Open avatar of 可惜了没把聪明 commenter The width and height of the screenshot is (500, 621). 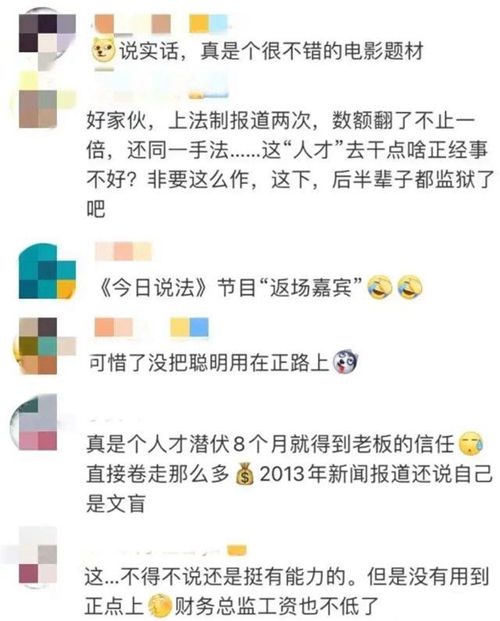click(44, 346)
